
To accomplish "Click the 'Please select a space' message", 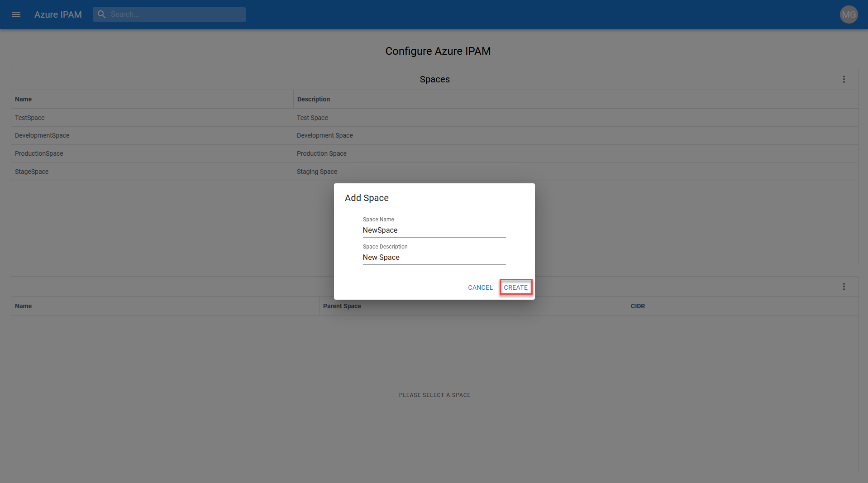I will pos(434,395).
